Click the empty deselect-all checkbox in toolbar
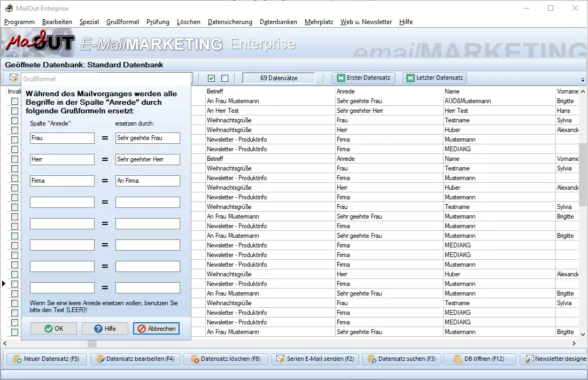Viewport: 588px width, 380px height. click(x=225, y=79)
